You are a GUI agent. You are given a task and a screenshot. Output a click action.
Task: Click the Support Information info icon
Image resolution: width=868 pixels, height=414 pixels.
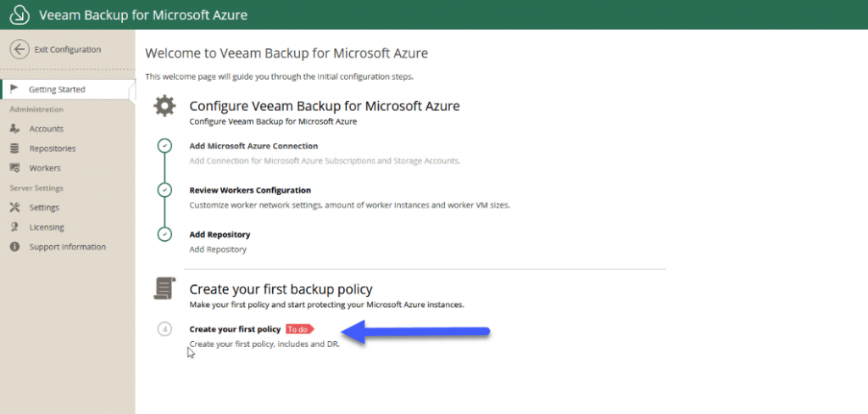(x=15, y=247)
